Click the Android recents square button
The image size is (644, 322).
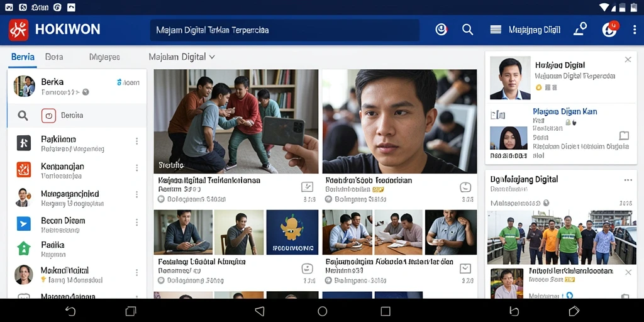click(386, 311)
